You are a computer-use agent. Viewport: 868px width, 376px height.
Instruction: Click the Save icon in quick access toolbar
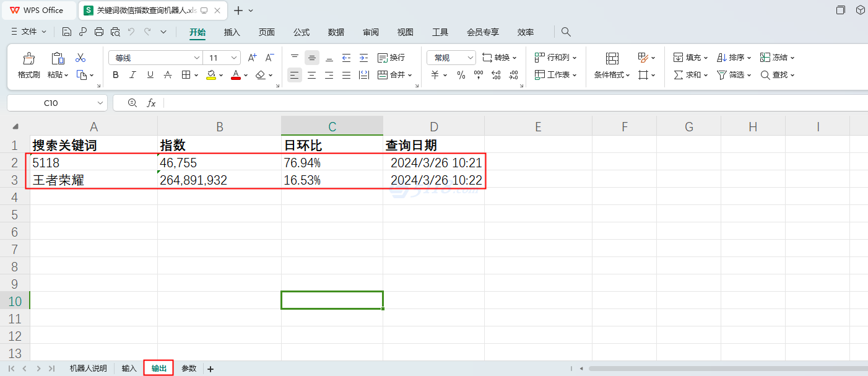click(67, 32)
